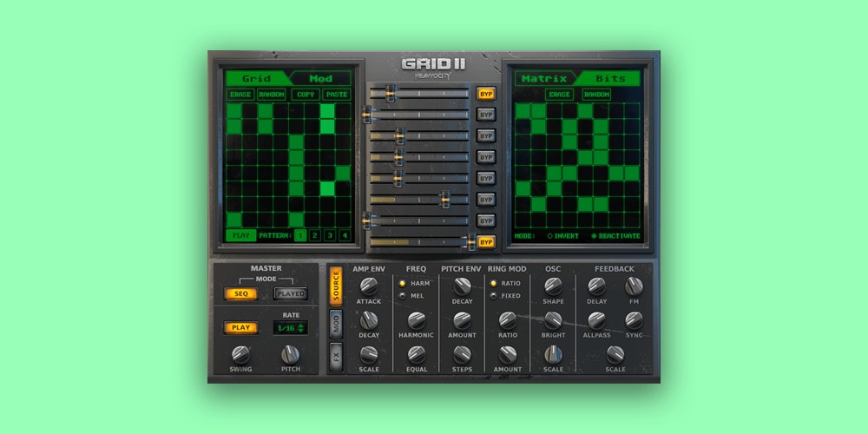
Task: Click the sixth horizontal slider handle
Action: point(445,200)
